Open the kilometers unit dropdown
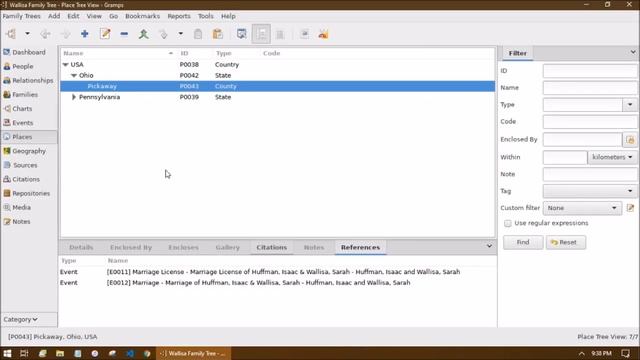The width and height of the screenshot is (640, 360). (x=612, y=157)
